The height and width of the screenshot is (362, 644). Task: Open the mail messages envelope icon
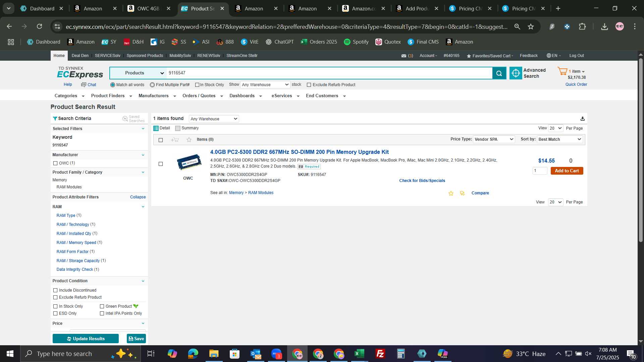(404, 56)
